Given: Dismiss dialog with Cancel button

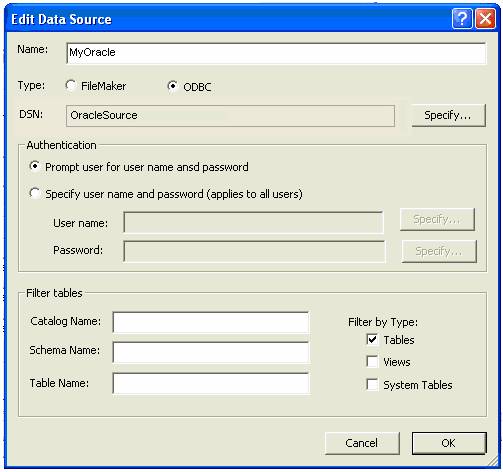Looking at the screenshot, I should click(362, 443).
